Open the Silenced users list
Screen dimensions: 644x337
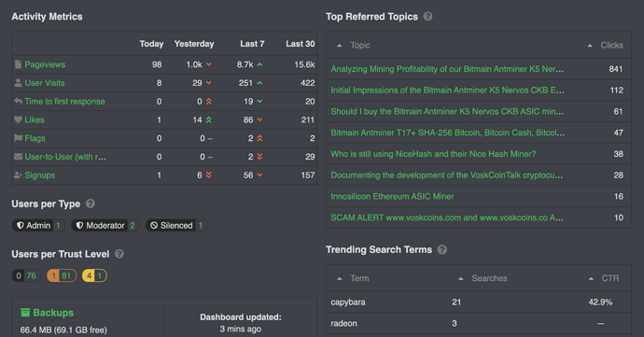176,225
